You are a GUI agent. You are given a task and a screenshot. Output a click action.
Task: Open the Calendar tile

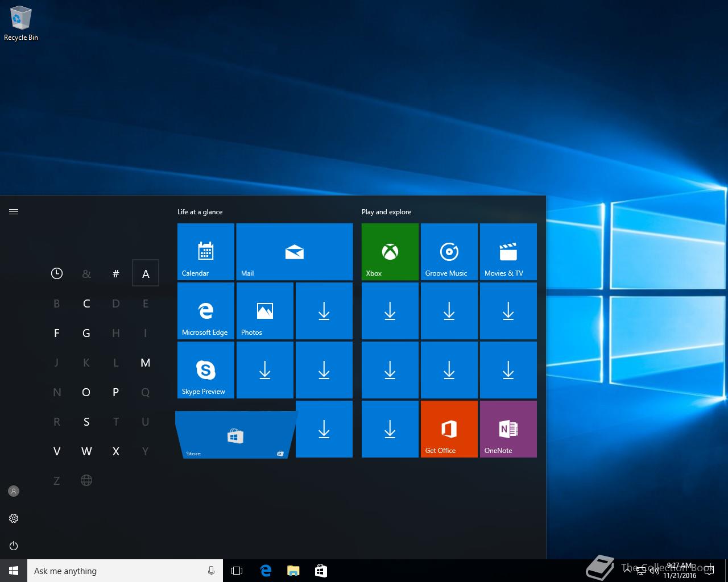point(206,252)
